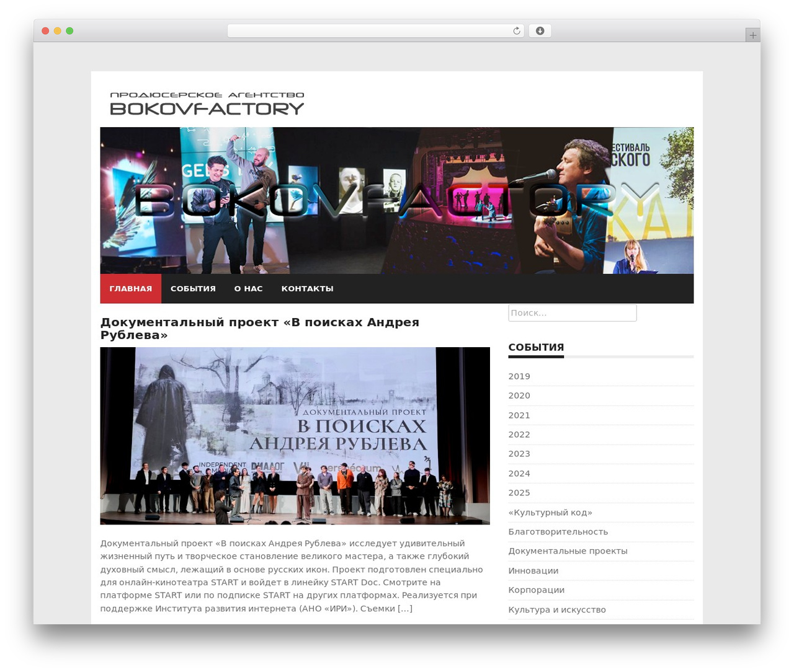Click the BOKOVFACTORY site logo

coord(207,104)
